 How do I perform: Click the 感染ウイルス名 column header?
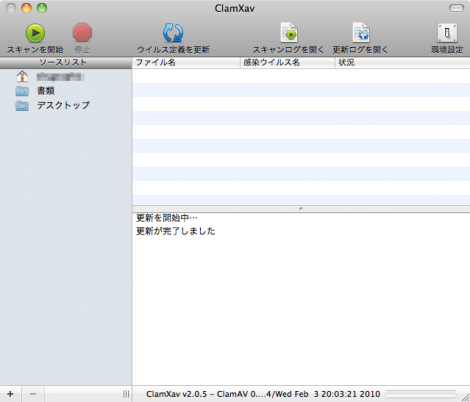tap(288, 63)
